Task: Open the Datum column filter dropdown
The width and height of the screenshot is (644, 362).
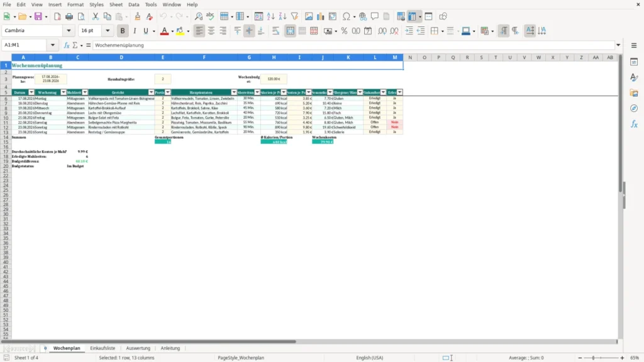Action: pos(31,92)
